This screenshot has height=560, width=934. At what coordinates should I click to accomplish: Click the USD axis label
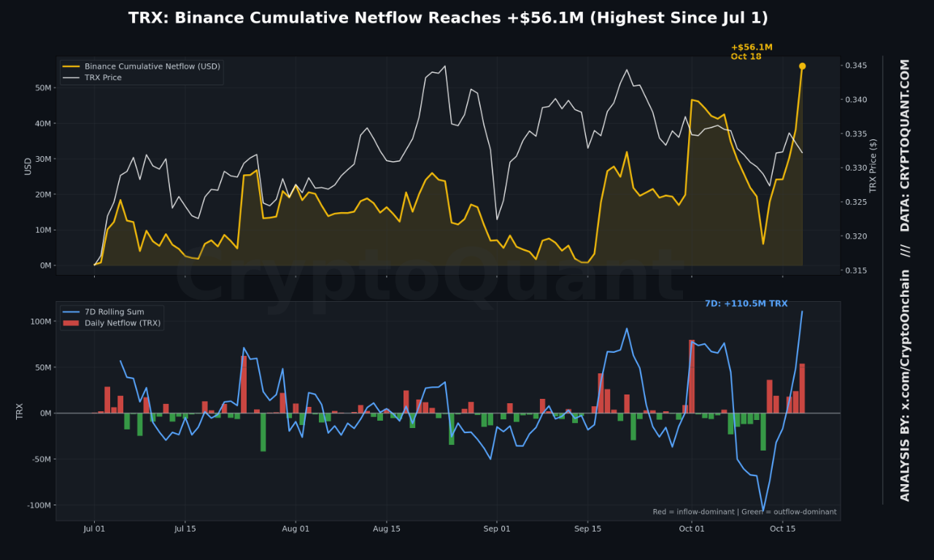28,166
